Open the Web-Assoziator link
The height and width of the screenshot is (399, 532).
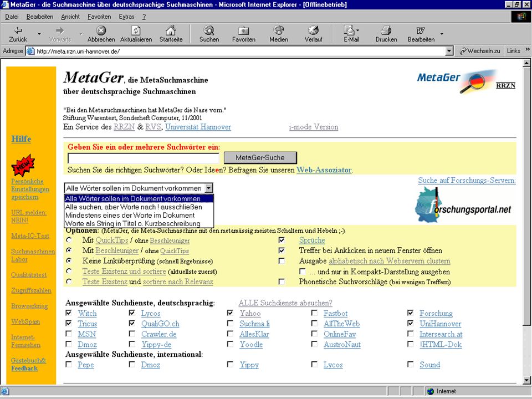324,170
